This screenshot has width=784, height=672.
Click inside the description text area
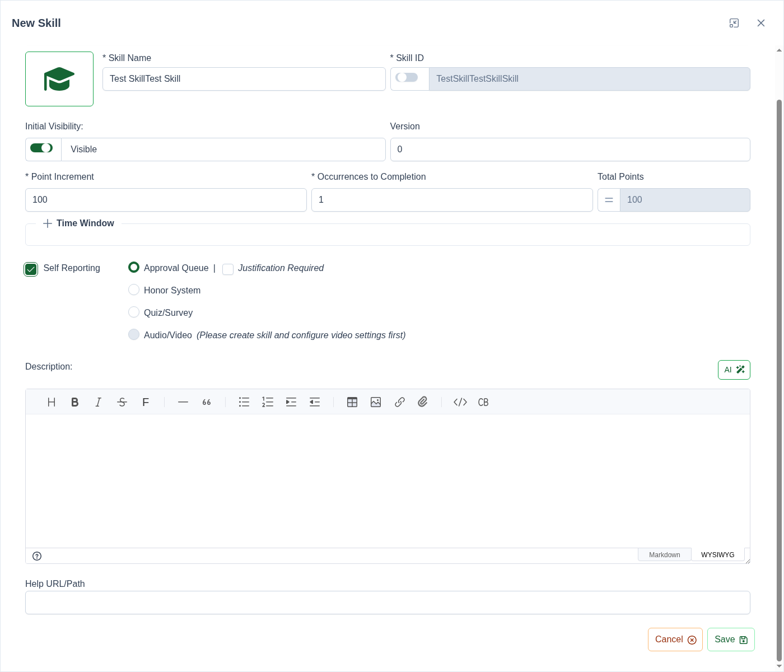[x=388, y=481]
